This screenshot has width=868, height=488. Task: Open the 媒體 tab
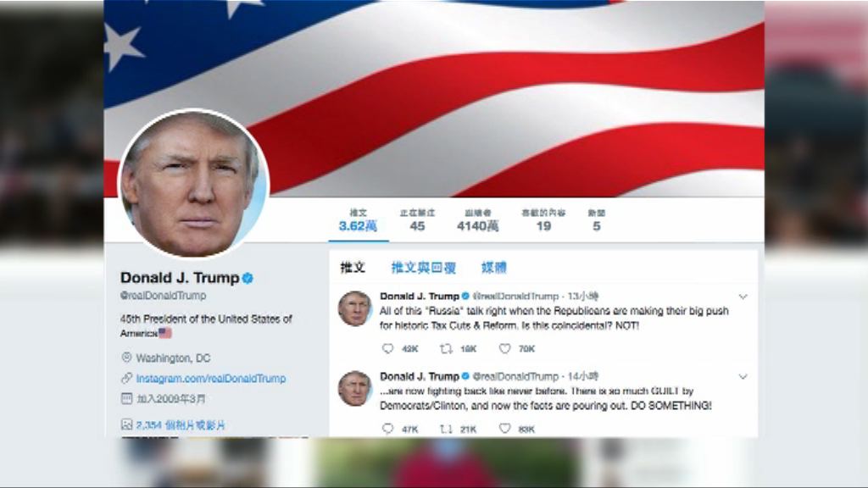(x=494, y=268)
